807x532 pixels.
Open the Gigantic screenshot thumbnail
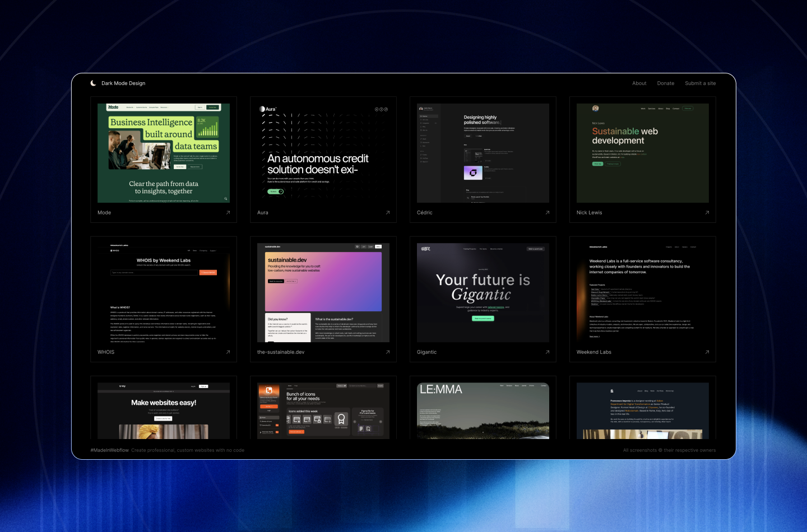(x=483, y=292)
